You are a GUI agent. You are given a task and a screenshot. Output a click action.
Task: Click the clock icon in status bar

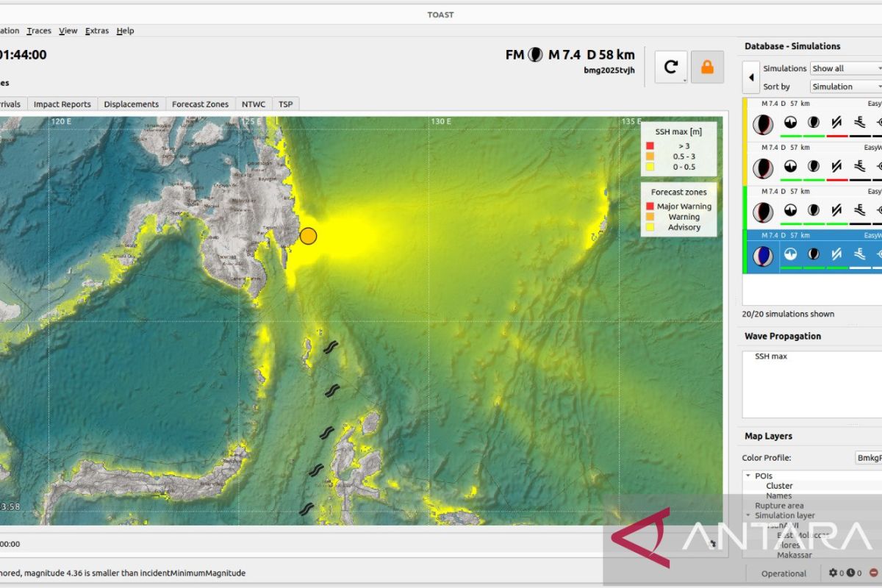pyautogui.click(x=850, y=573)
